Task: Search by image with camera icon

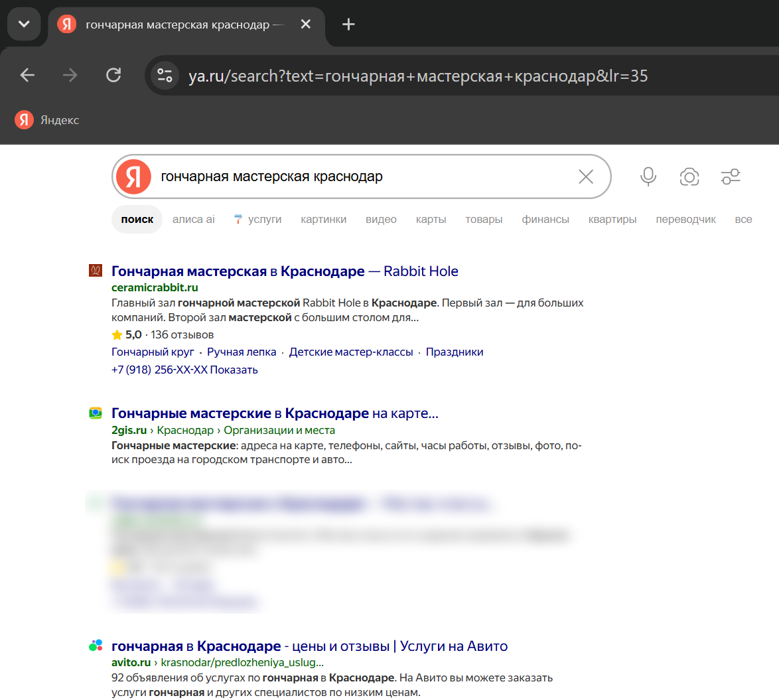Action: [689, 177]
